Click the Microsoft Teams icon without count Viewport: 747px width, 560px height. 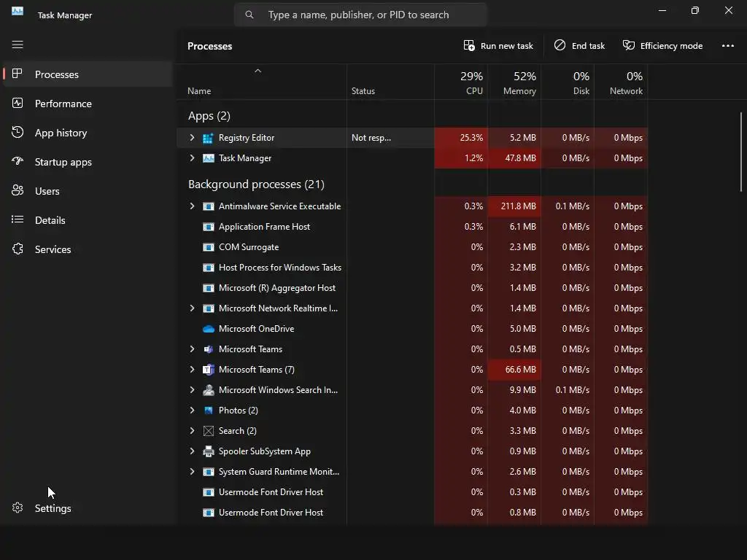click(x=208, y=349)
